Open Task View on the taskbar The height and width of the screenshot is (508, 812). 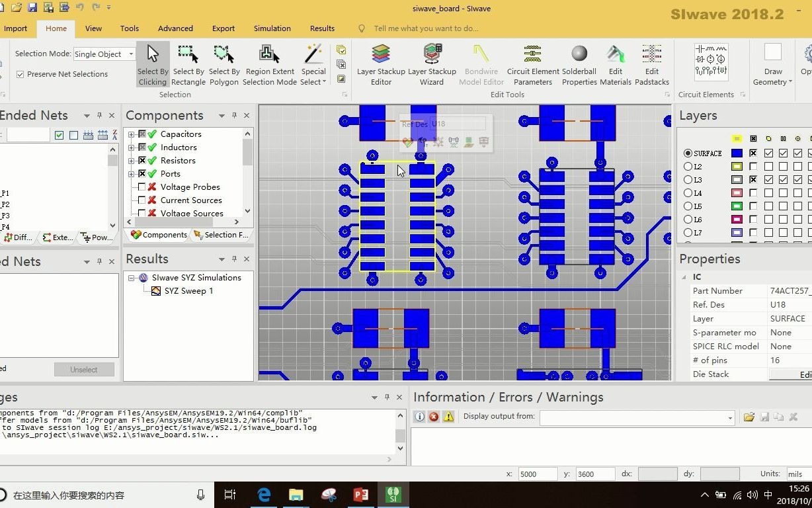point(230,494)
